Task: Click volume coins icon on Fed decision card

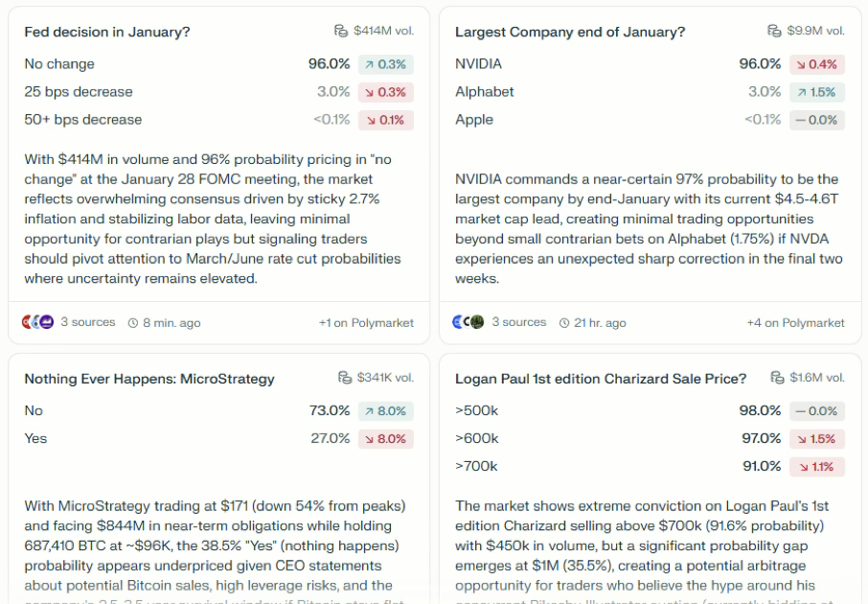Action: 341,31
